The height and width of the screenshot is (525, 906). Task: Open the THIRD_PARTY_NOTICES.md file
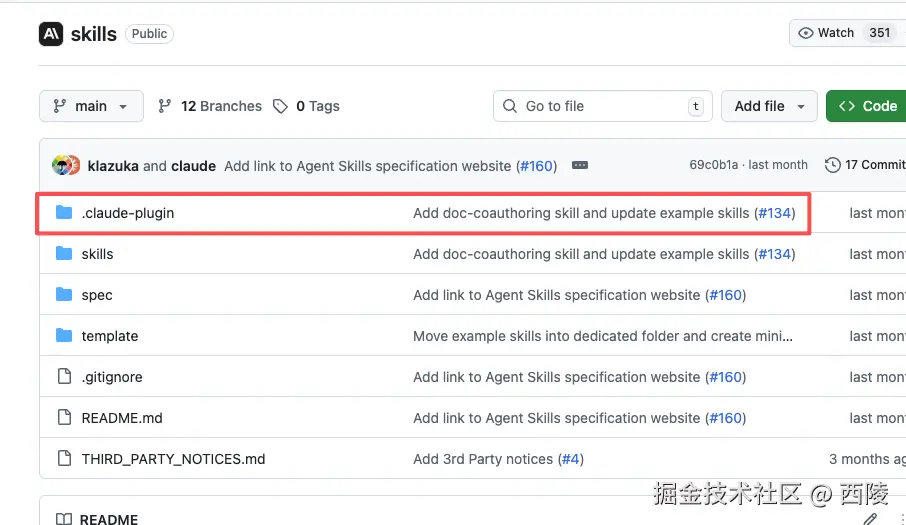click(173, 459)
